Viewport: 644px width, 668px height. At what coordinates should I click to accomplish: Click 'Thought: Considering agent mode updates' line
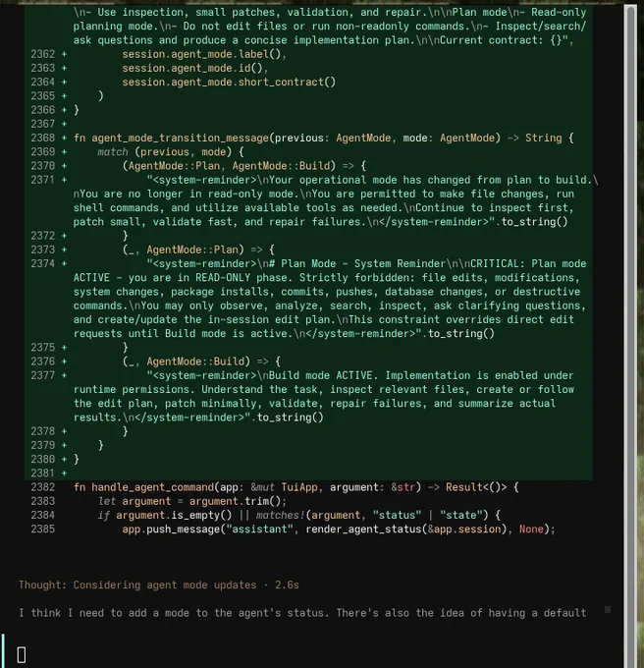click(159, 585)
